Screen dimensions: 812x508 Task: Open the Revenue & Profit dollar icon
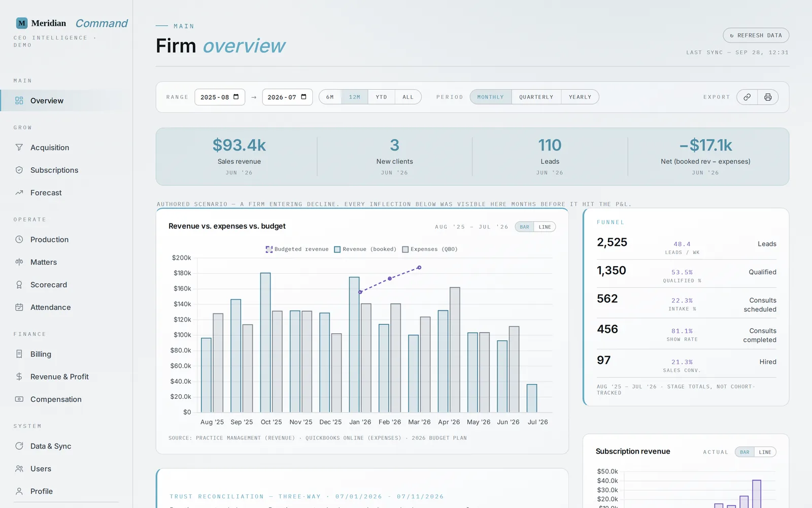click(19, 376)
